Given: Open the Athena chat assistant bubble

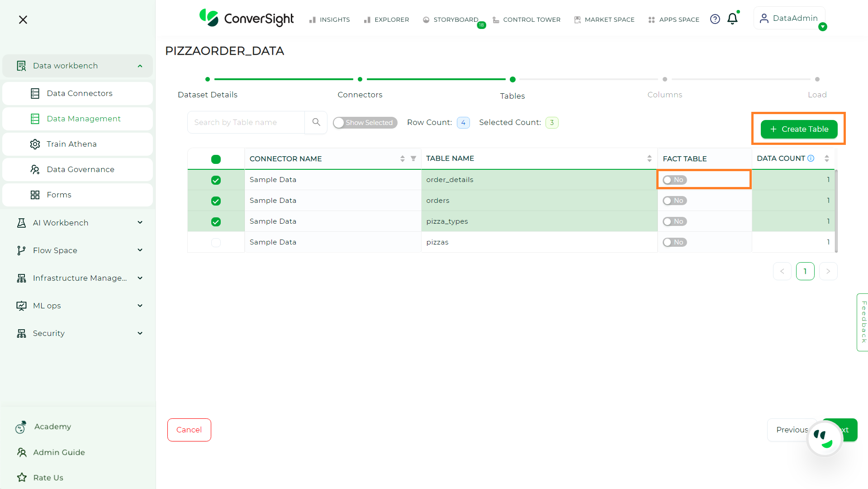Looking at the screenshot, I should [x=824, y=438].
